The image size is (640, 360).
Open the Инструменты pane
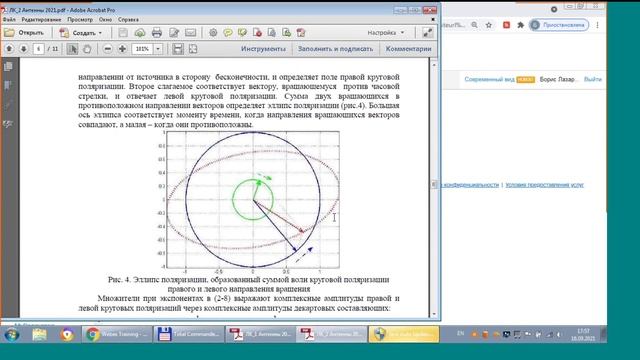point(263,49)
